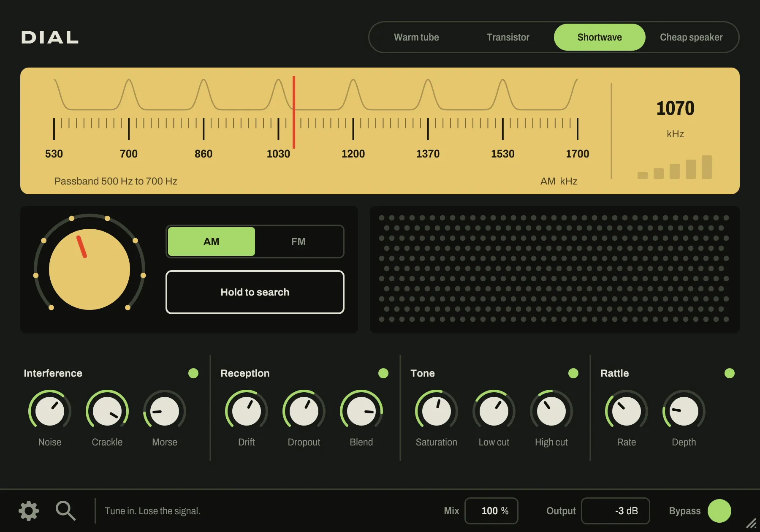Viewport: 760px width, 532px height.
Task: Click the signal strength bars meter
Action: pos(675,167)
